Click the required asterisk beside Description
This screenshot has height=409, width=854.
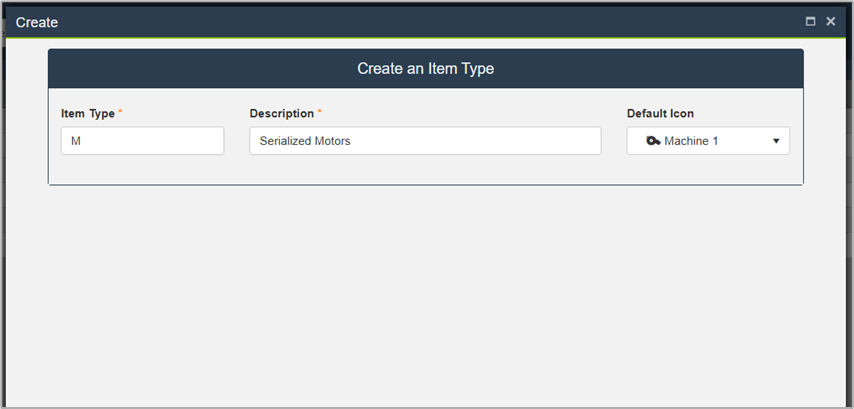tap(320, 112)
